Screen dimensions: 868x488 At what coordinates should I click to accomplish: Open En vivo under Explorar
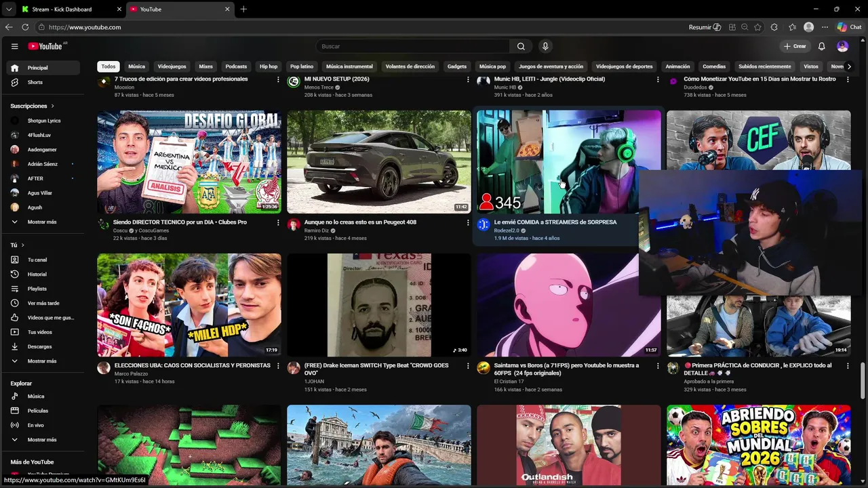click(x=42, y=425)
